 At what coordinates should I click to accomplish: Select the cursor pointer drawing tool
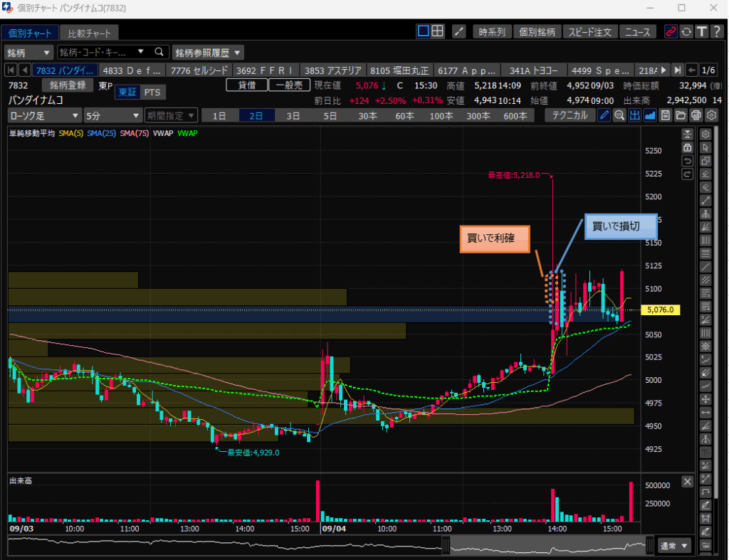pyautogui.click(x=706, y=147)
